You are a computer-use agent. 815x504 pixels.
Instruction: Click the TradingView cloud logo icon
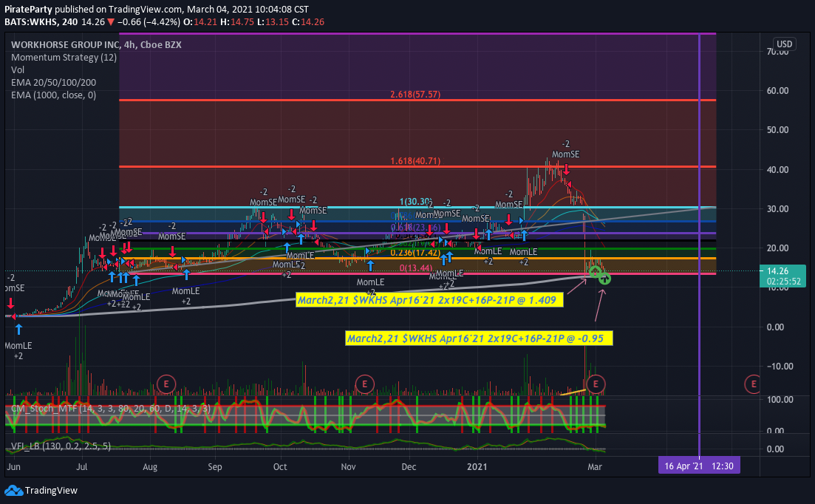[x=13, y=491]
